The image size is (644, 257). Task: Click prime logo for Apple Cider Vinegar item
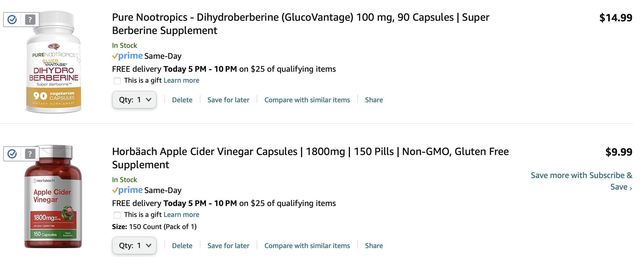tap(127, 190)
